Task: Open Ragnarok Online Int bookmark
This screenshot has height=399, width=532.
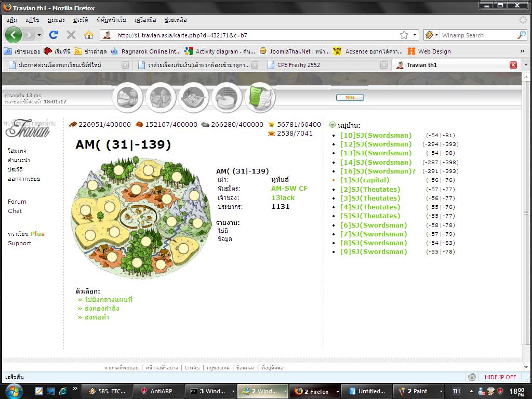Action: pyautogui.click(x=146, y=51)
